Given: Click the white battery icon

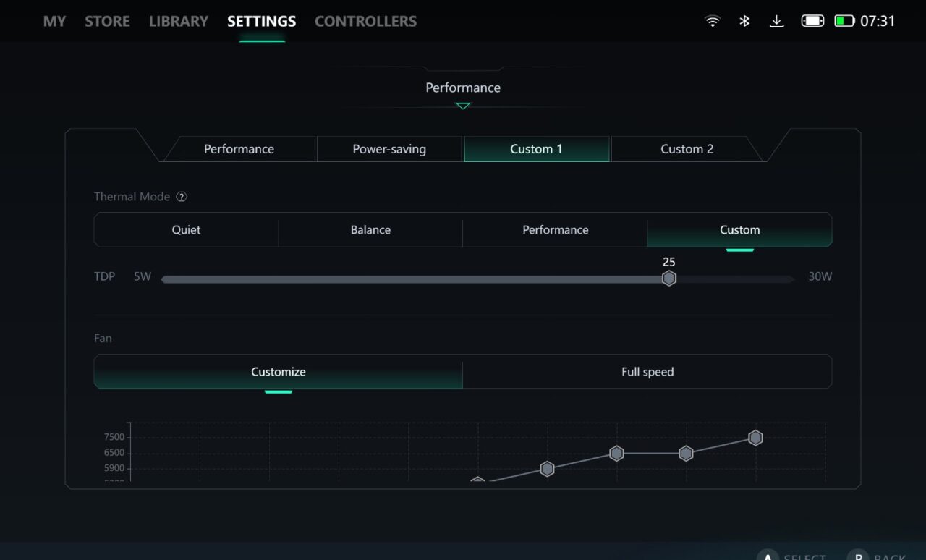Looking at the screenshot, I should click(812, 21).
